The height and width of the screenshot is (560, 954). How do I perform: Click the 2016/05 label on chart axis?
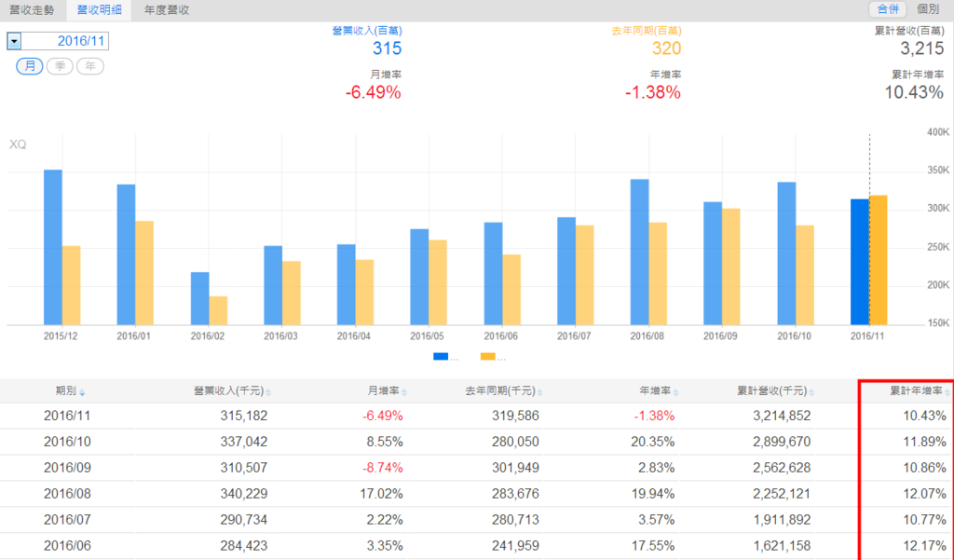tap(427, 336)
